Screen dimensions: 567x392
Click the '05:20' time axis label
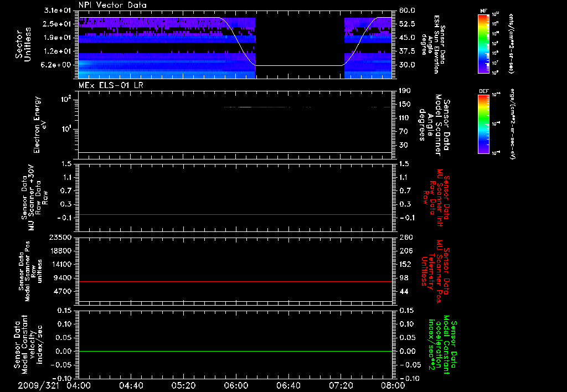click(184, 385)
